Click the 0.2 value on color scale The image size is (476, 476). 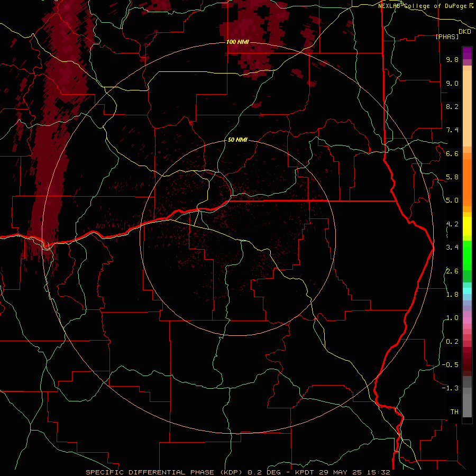click(452, 342)
